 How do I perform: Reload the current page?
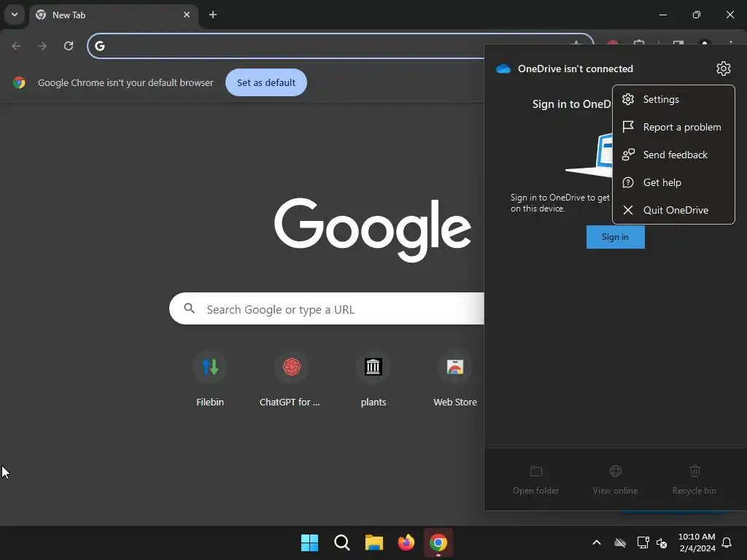click(x=69, y=46)
